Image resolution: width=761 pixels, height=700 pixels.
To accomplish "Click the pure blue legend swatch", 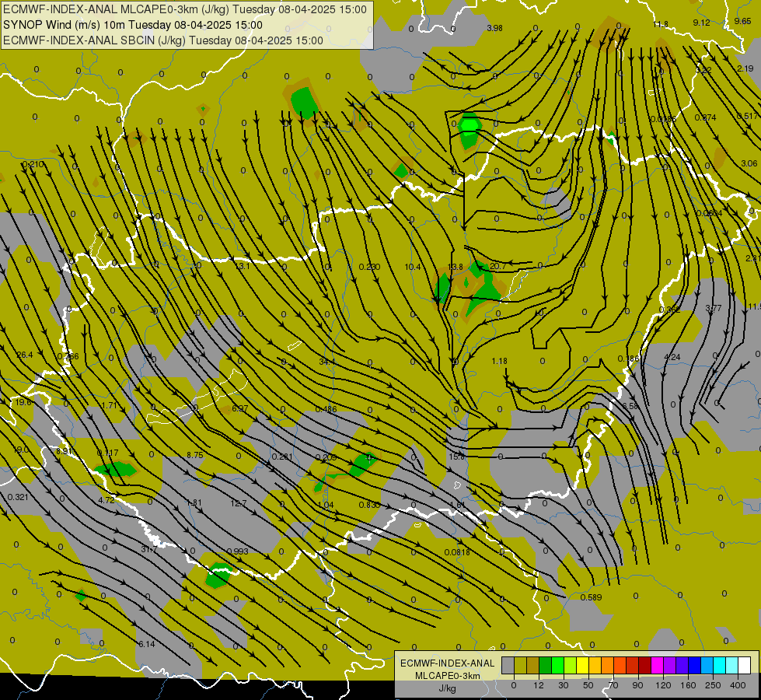I will click(x=694, y=665).
